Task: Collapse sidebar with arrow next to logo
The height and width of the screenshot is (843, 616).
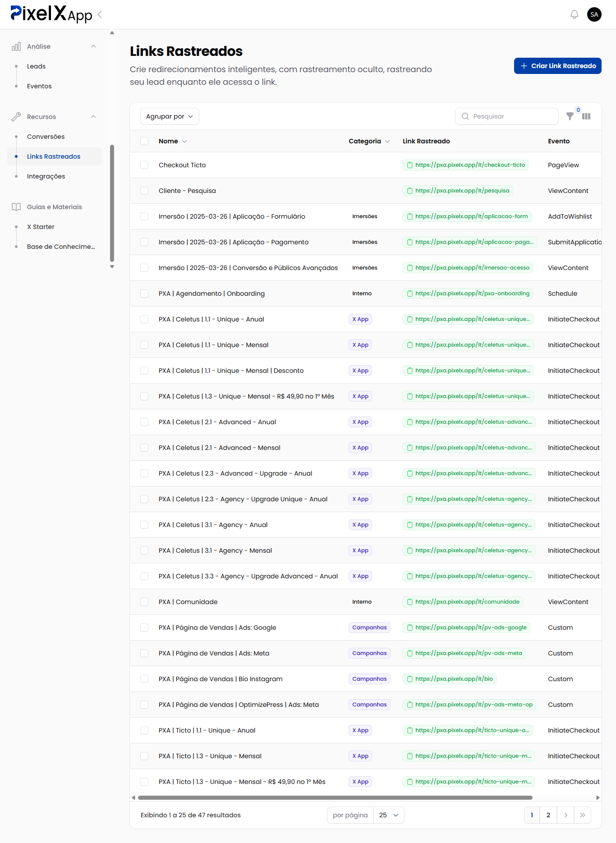Action: 100,14
